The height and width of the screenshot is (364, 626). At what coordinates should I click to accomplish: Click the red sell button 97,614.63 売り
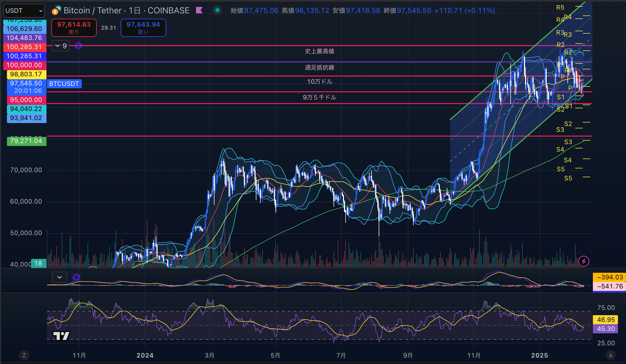[74, 28]
